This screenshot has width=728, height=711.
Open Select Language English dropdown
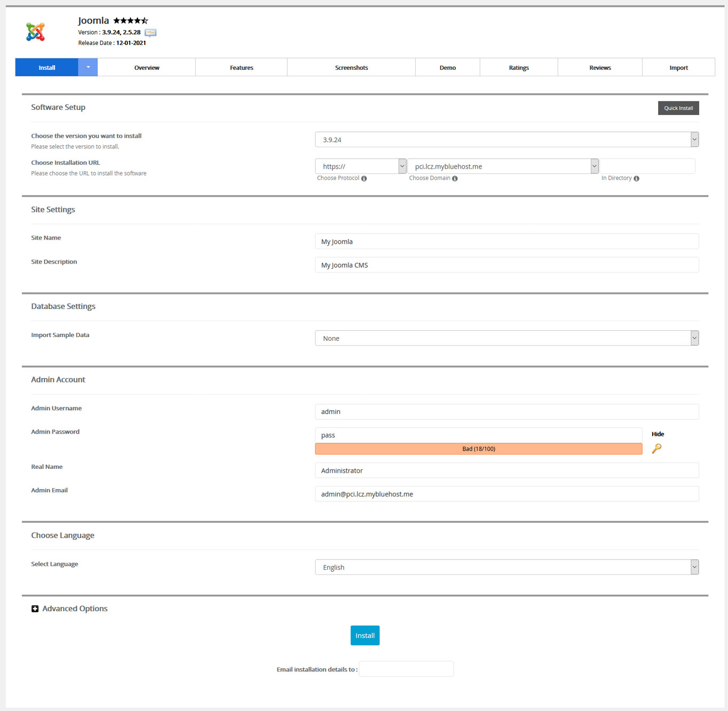point(507,567)
